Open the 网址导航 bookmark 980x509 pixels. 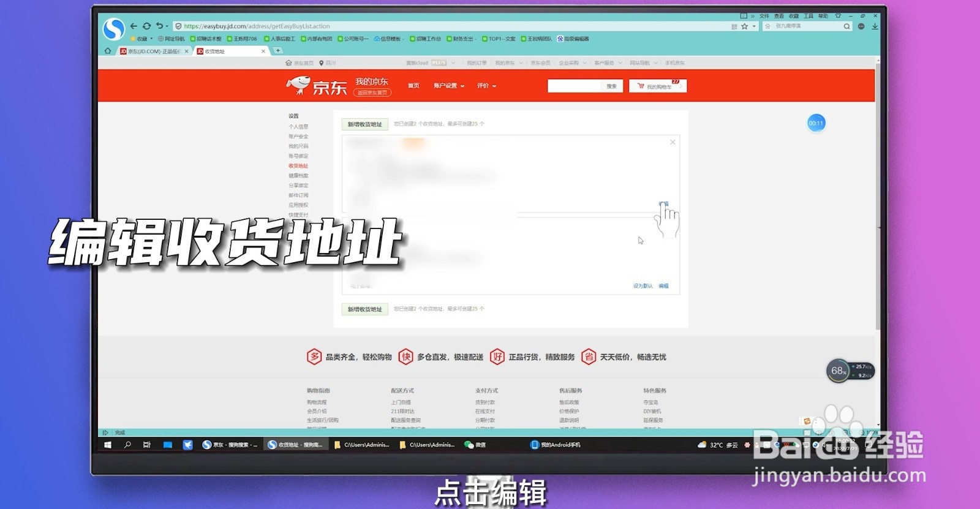click(x=171, y=39)
